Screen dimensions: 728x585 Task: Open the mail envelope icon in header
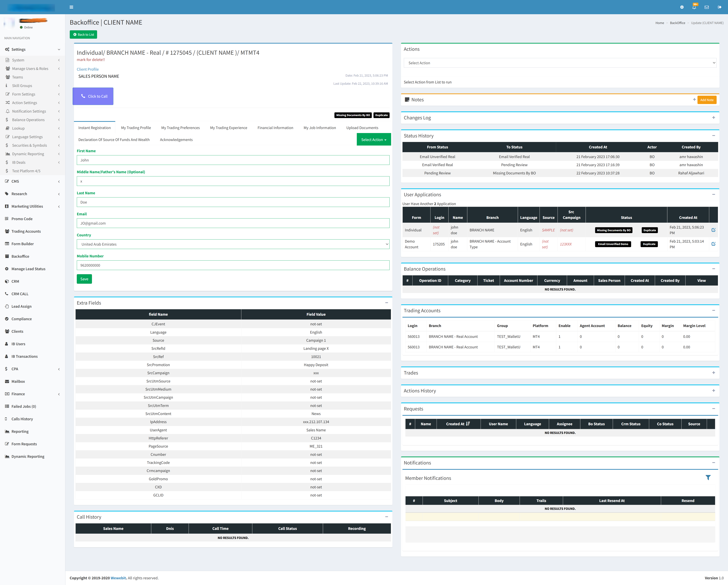[706, 7]
